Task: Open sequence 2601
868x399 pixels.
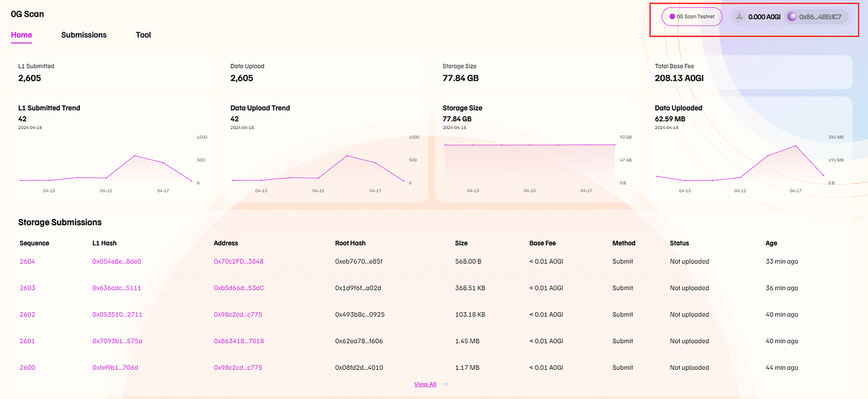Action: pyautogui.click(x=27, y=341)
